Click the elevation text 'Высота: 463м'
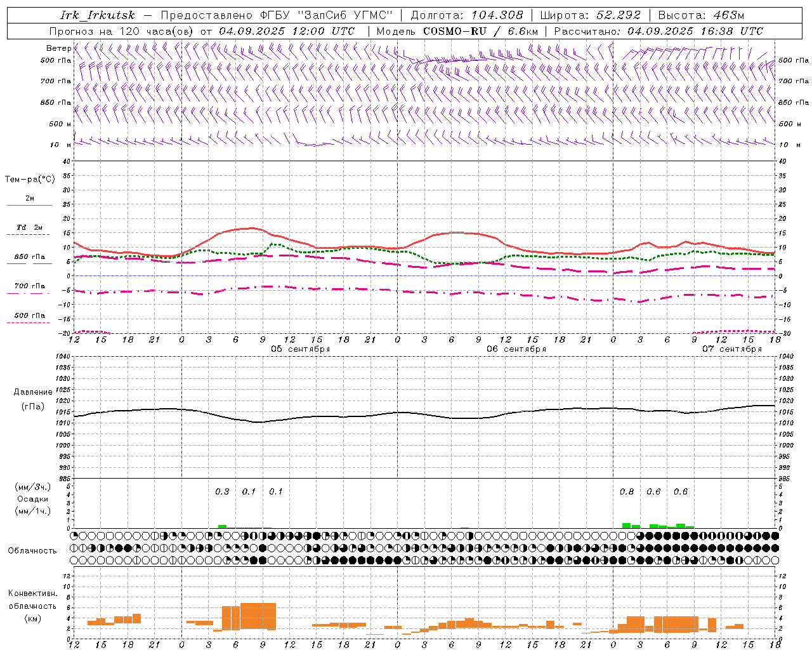The width and height of the screenshot is (812, 650). click(701, 15)
